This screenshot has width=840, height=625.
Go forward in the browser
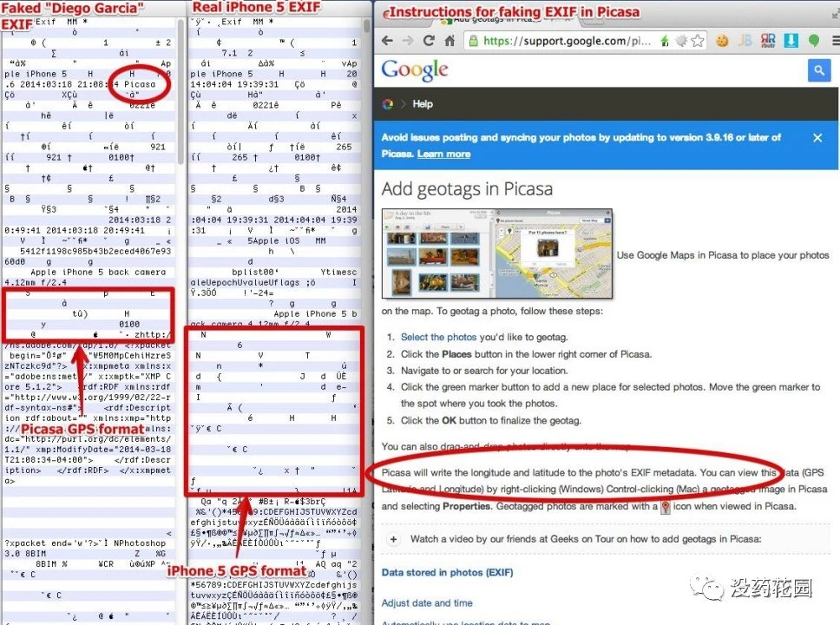(x=408, y=41)
